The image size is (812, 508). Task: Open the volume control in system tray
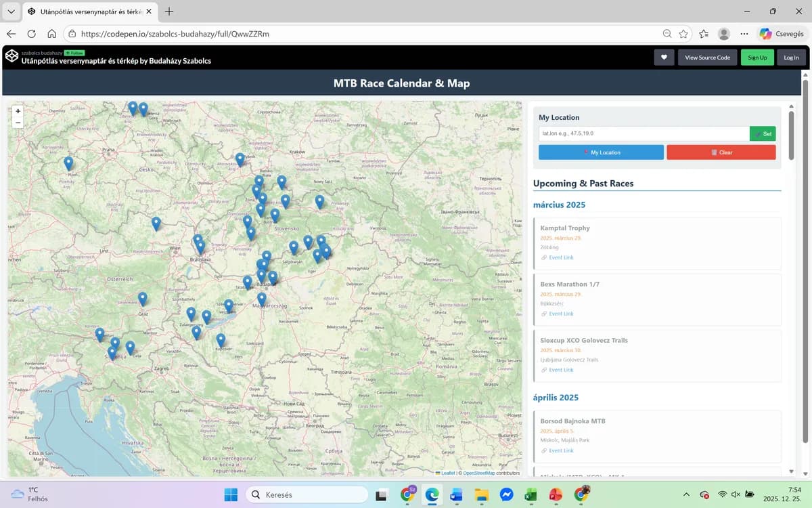click(736, 494)
